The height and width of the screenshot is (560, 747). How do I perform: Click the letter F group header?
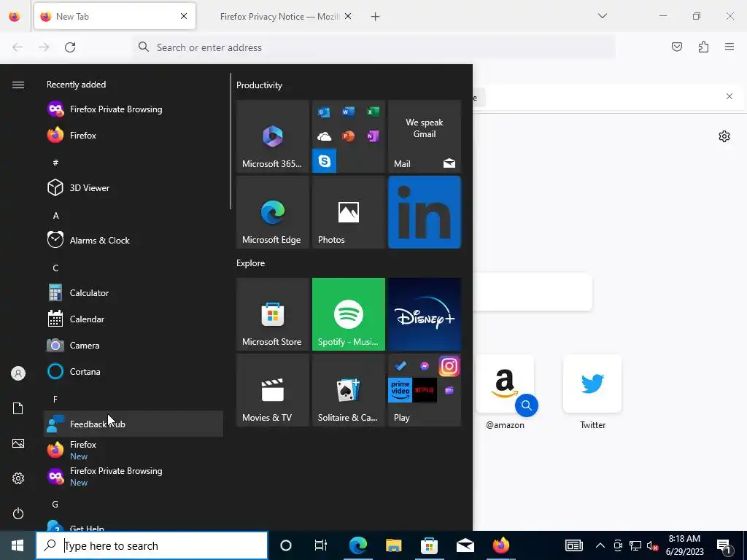tap(55, 399)
